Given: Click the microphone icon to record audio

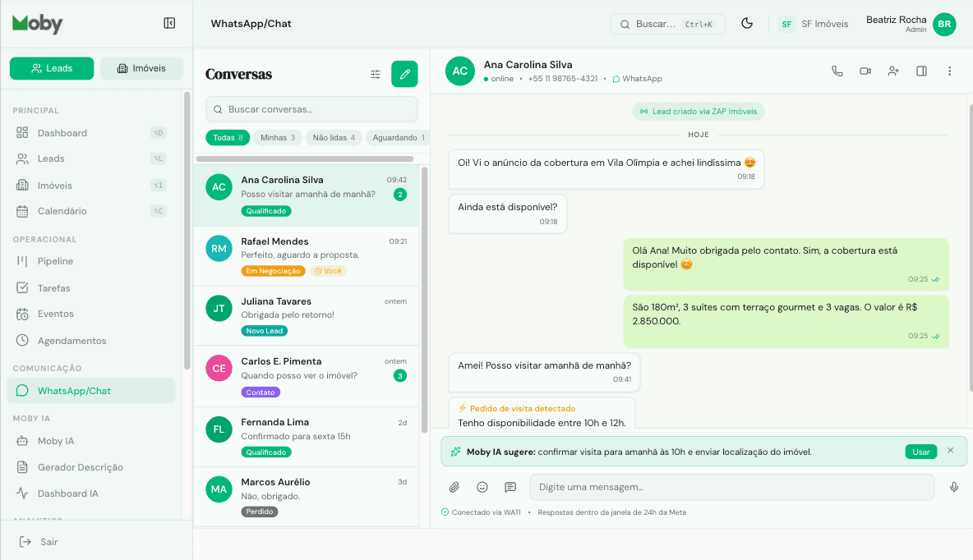Looking at the screenshot, I should 953,487.
